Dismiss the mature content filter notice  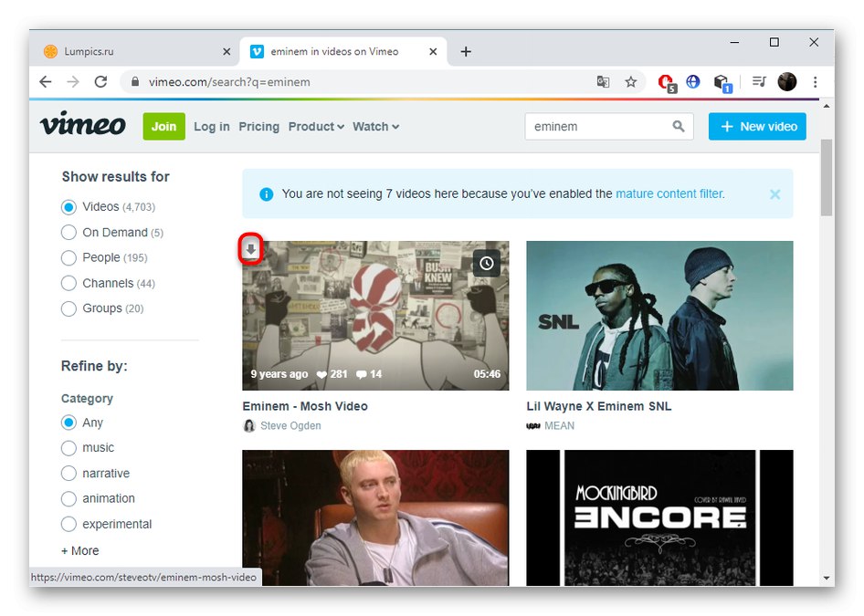(774, 194)
